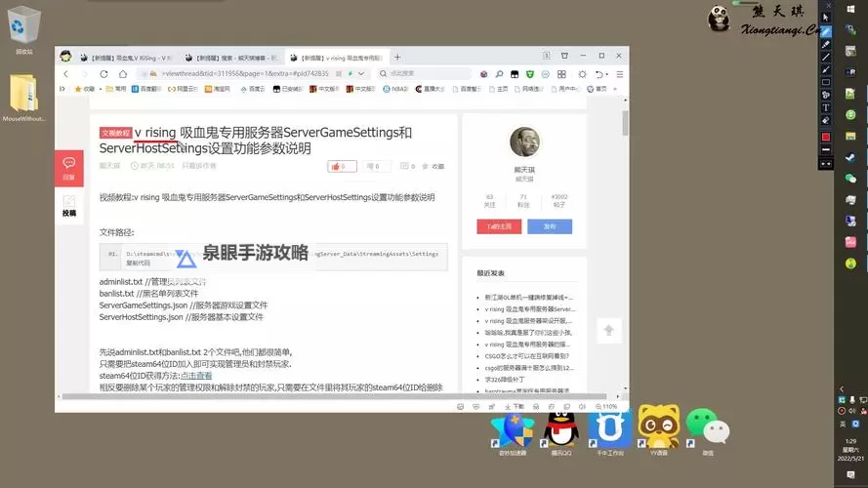
Task: Switch to the first 吸血鬼 V Rising tab
Action: [x=126, y=58]
